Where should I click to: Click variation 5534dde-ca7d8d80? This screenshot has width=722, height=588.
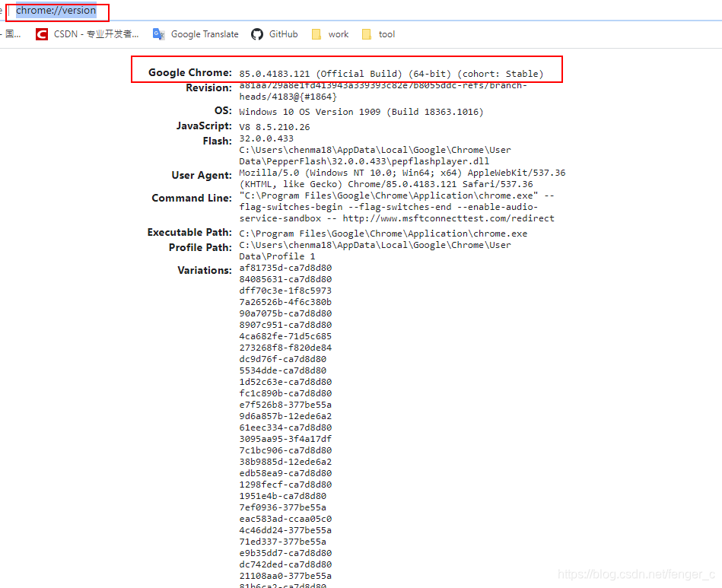[283, 370]
